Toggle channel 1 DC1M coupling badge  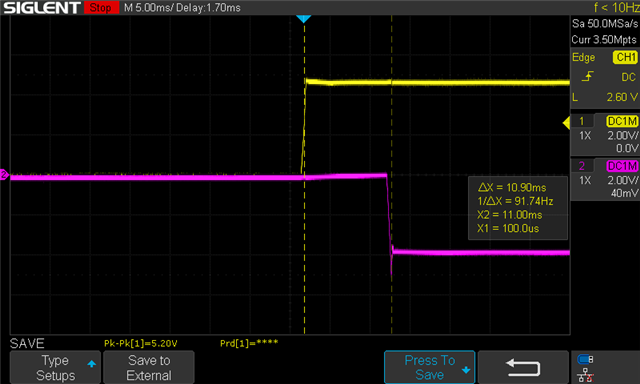(622, 121)
